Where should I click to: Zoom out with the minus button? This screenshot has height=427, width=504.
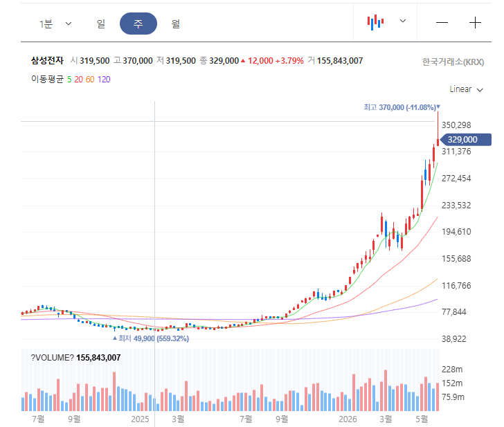pos(442,22)
